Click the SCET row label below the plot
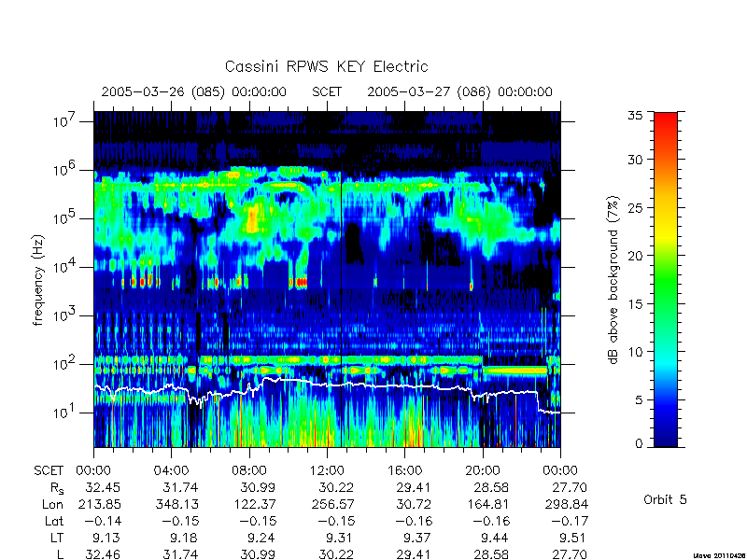This screenshot has width=747, height=560. 49,470
